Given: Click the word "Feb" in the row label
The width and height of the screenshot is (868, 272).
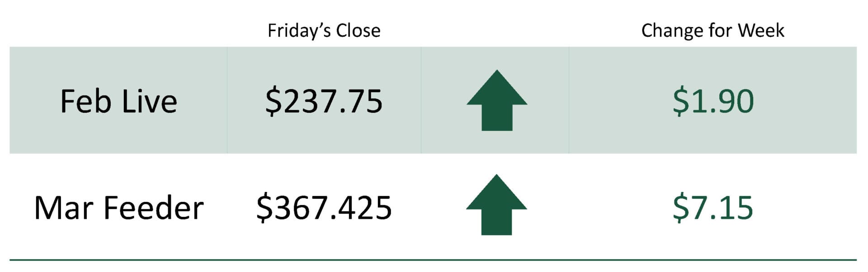Looking at the screenshot, I should click(x=86, y=101).
